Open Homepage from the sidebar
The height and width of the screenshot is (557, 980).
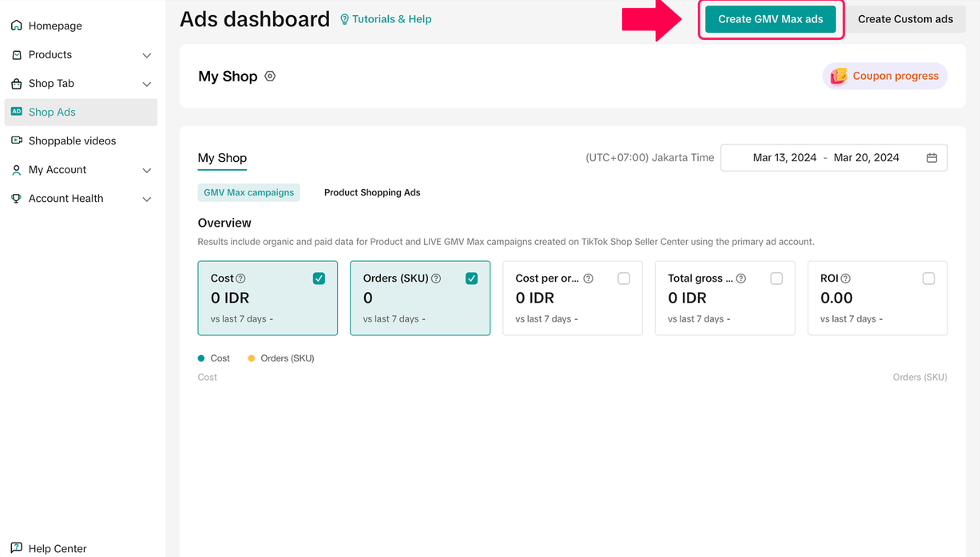pos(54,26)
